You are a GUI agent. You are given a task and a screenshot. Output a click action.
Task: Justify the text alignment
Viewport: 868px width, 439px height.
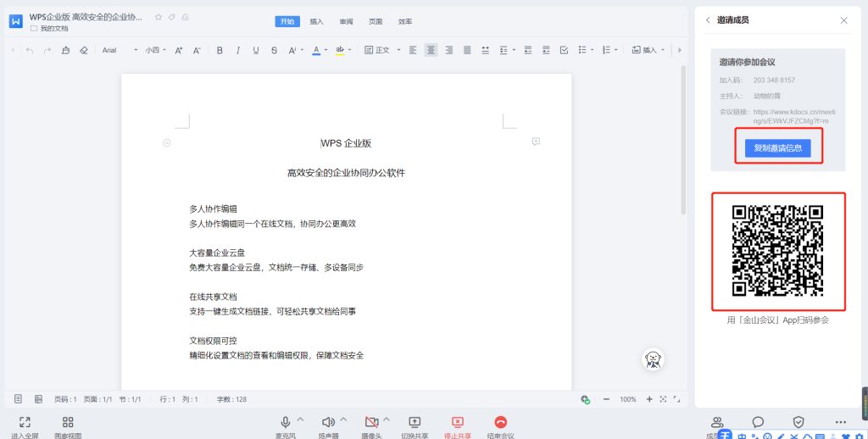(x=467, y=50)
